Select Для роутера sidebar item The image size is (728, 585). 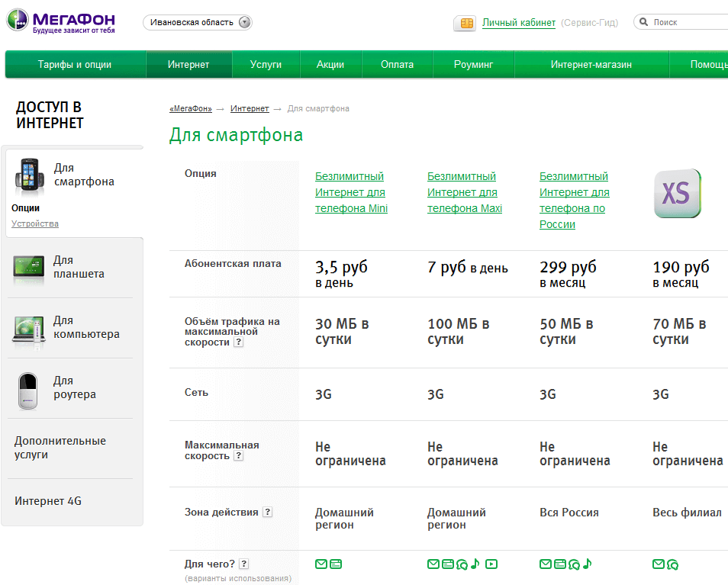[x=74, y=387]
